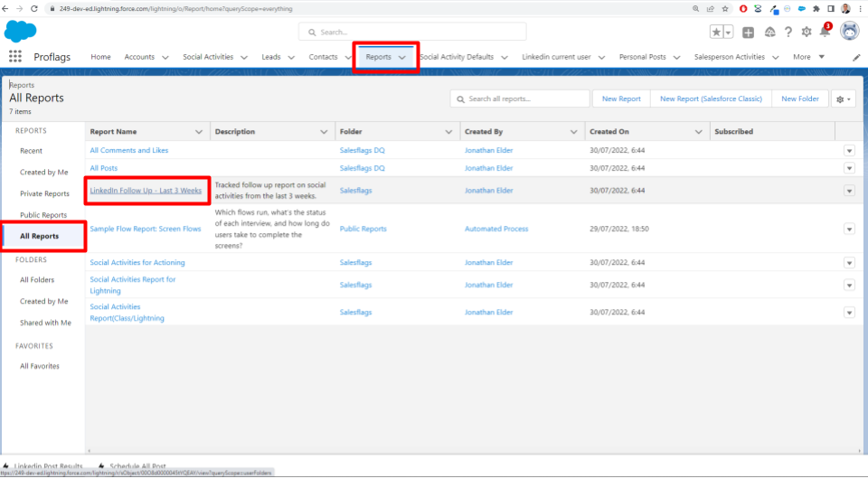Image resolution: width=868 pixels, height=488 pixels.
Task: Open the browser extensions puzzle icon
Action: [x=816, y=9]
